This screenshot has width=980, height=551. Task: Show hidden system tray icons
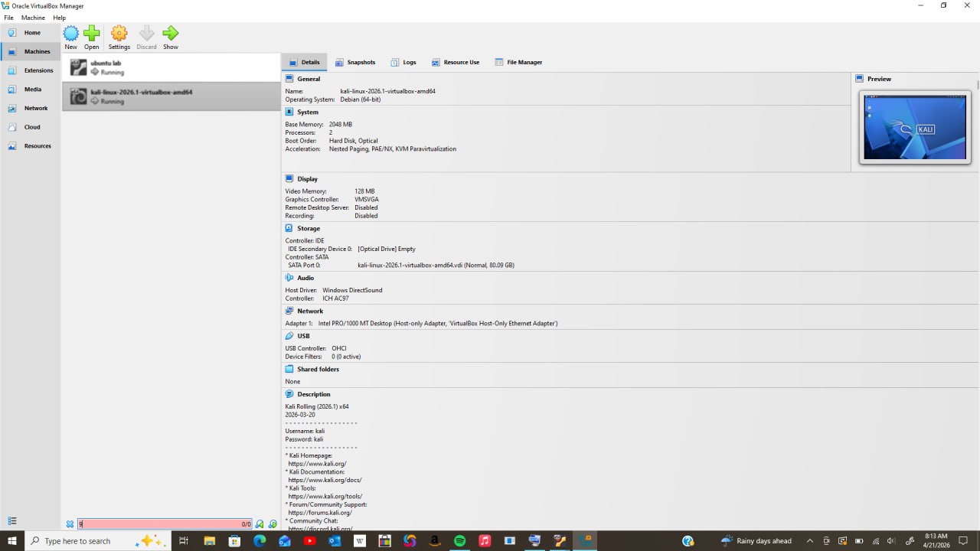(810, 541)
